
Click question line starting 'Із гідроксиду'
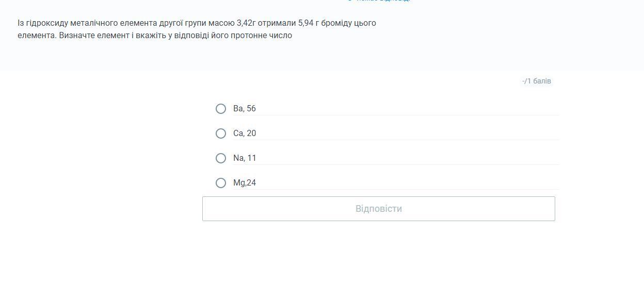(x=197, y=23)
